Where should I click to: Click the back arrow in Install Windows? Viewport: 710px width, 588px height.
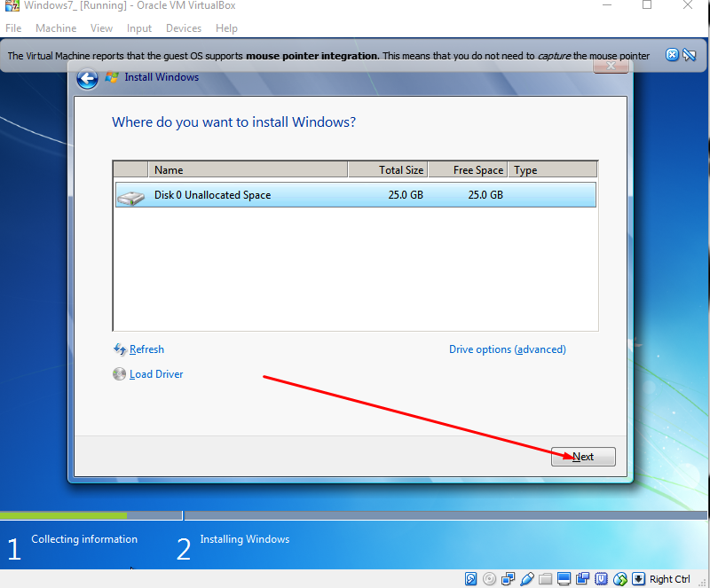[x=87, y=79]
